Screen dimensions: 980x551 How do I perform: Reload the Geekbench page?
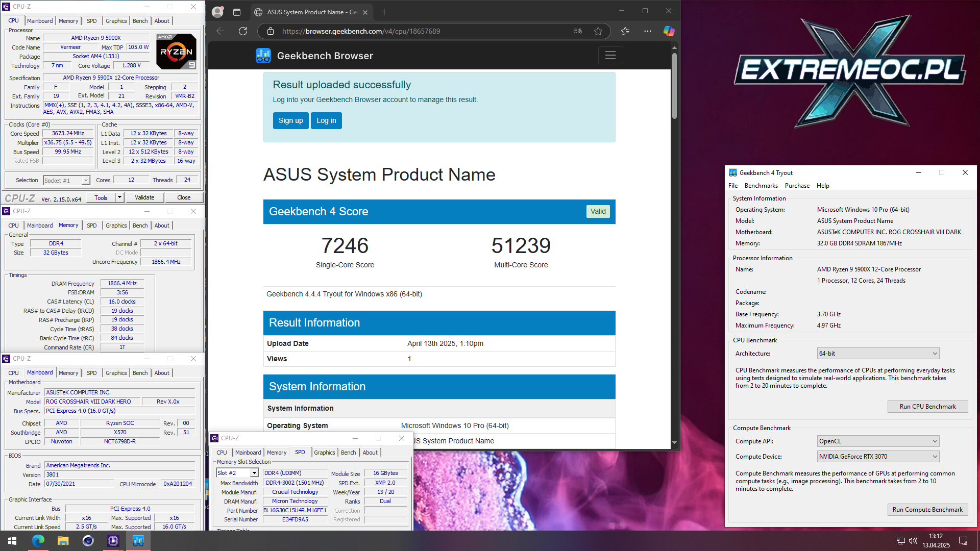(x=243, y=31)
